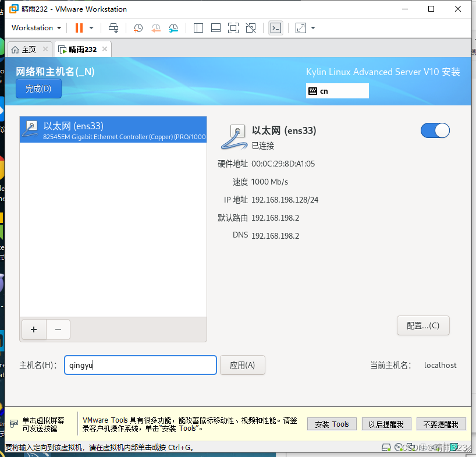Viewport: 476px width, 457px height.
Task: Toggle the library sidebar view icon
Action: [x=198, y=28]
